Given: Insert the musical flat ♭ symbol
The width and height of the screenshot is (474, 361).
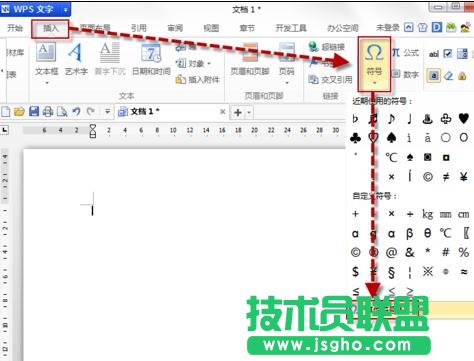Looking at the screenshot, I should (x=356, y=118).
